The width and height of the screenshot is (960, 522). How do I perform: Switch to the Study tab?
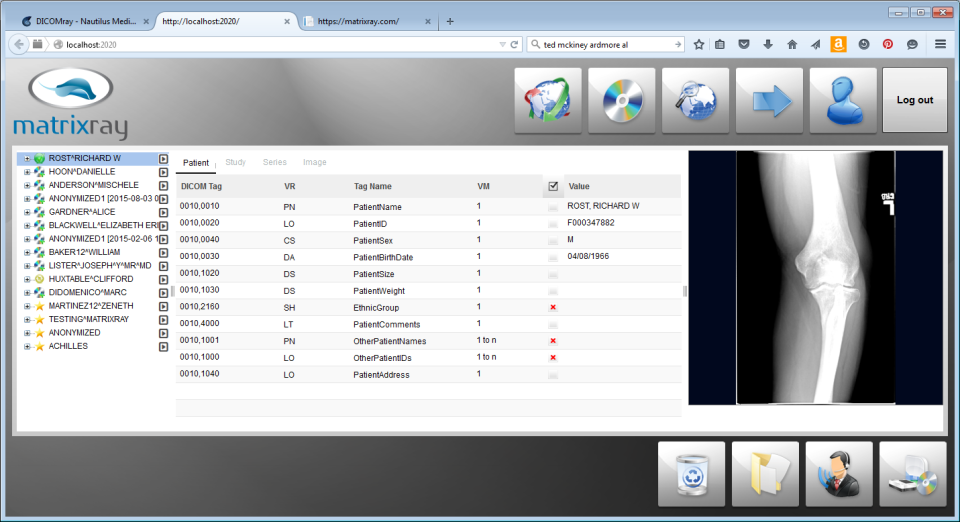click(236, 162)
